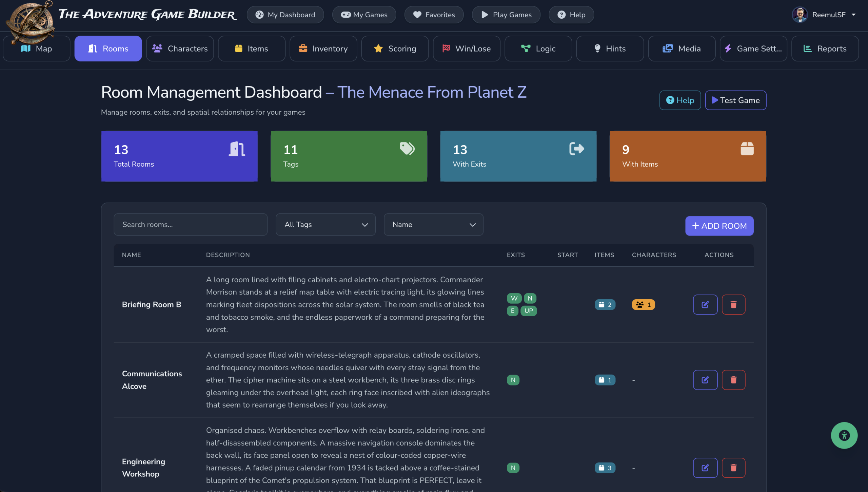Focus the Search rooms field
868x492 pixels.
[191, 224]
